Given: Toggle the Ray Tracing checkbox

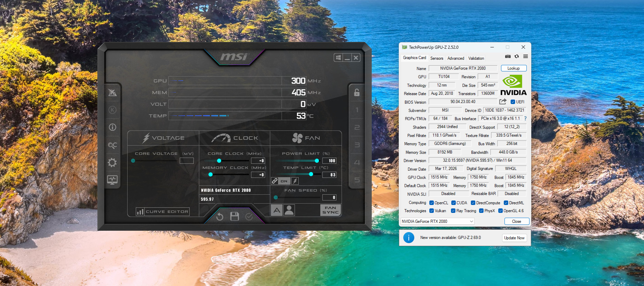Looking at the screenshot, I should point(453,211).
